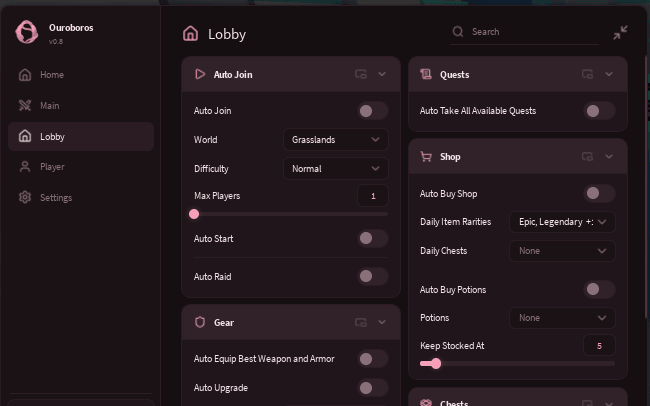The height and width of the screenshot is (406, 650).
Task: Click the Shop cart icon
Action: 426,156
